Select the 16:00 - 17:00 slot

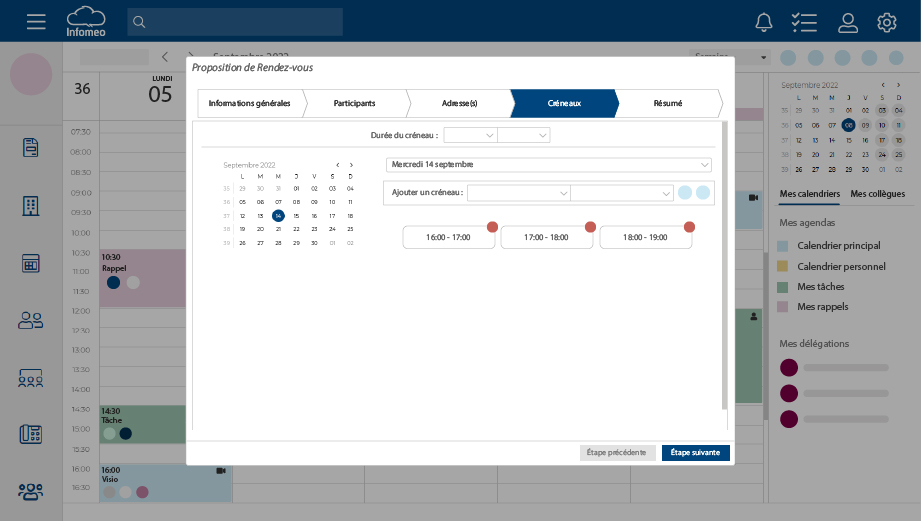coord(448,237)
